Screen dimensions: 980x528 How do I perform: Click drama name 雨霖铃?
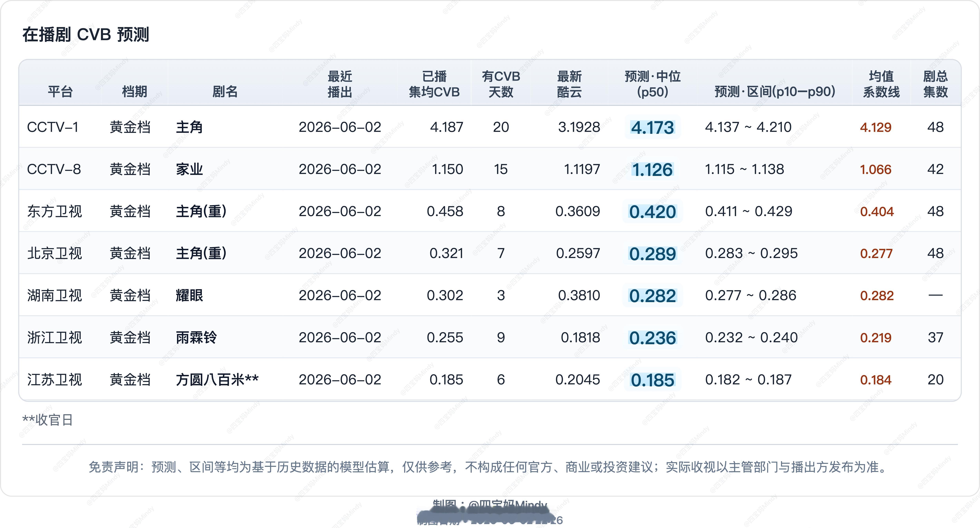196,338
